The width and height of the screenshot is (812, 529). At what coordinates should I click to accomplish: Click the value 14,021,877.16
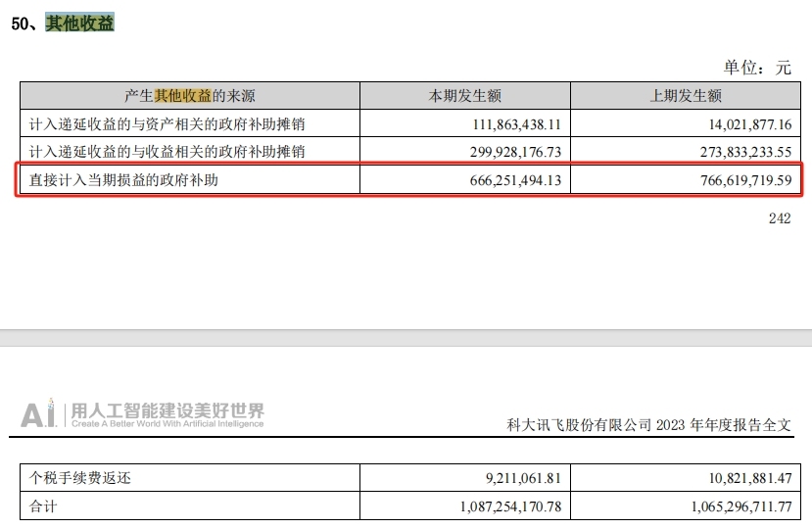750,124
